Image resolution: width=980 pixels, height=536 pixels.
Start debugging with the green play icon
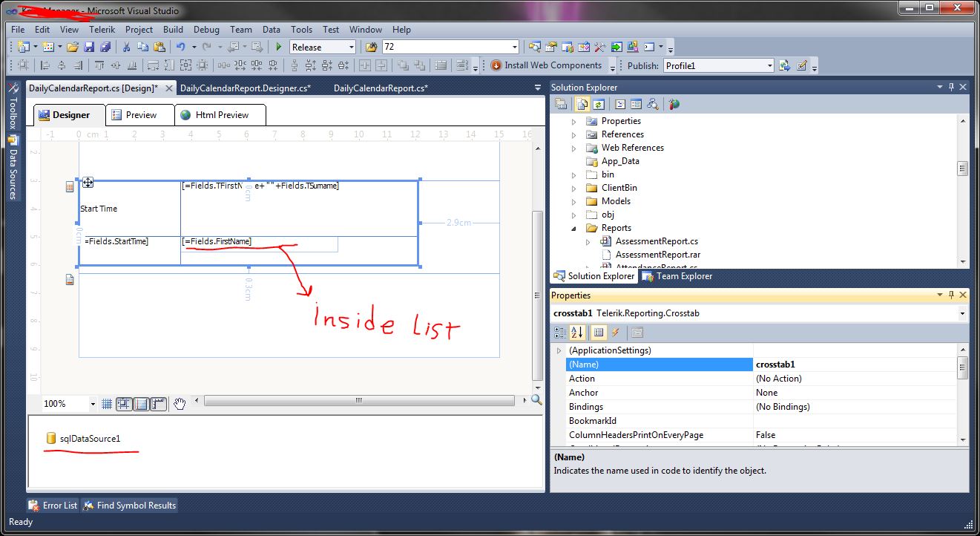click(279, 47)
